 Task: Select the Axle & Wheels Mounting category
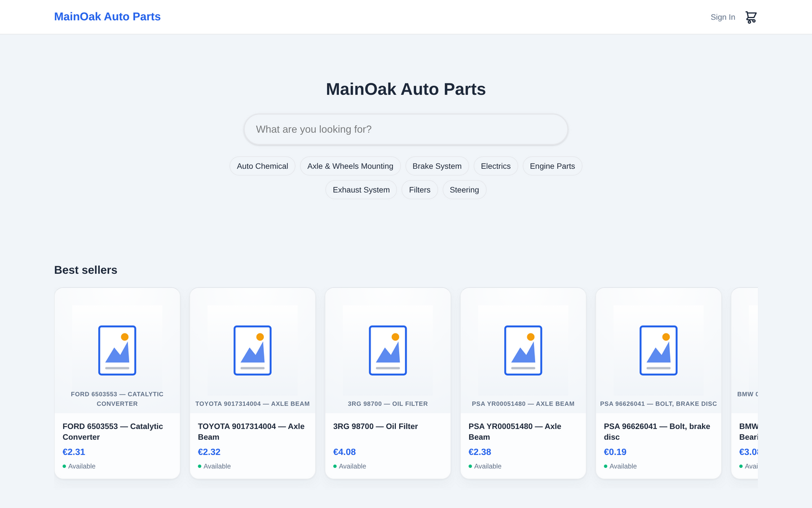tap(350, 166)
